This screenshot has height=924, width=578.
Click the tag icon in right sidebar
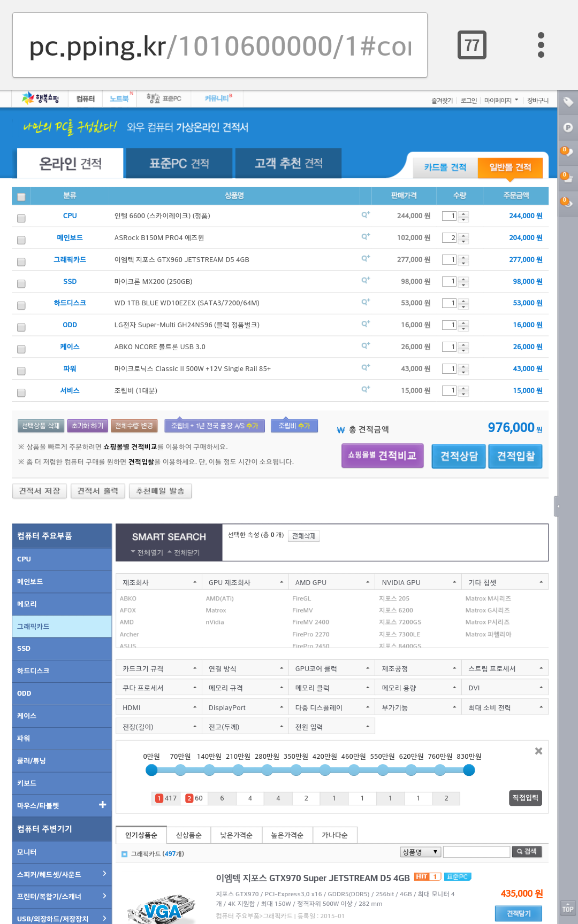pyautogui.click(x=568, y=102)
